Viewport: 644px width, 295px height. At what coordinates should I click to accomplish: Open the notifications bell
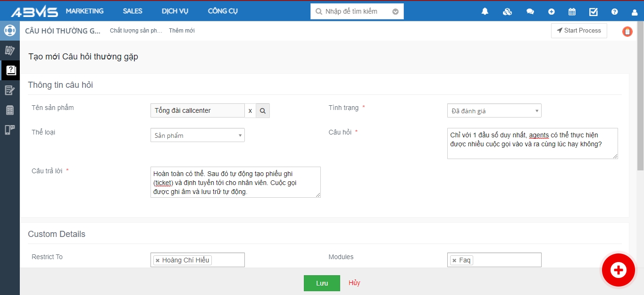(485, 12)
